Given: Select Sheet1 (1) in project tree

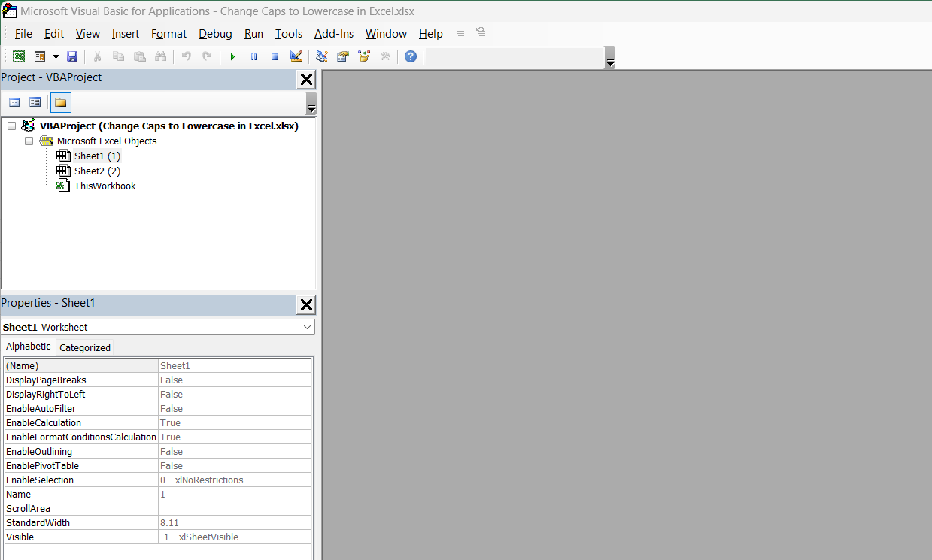Looking at the screenshot, I should click(97, 156).
